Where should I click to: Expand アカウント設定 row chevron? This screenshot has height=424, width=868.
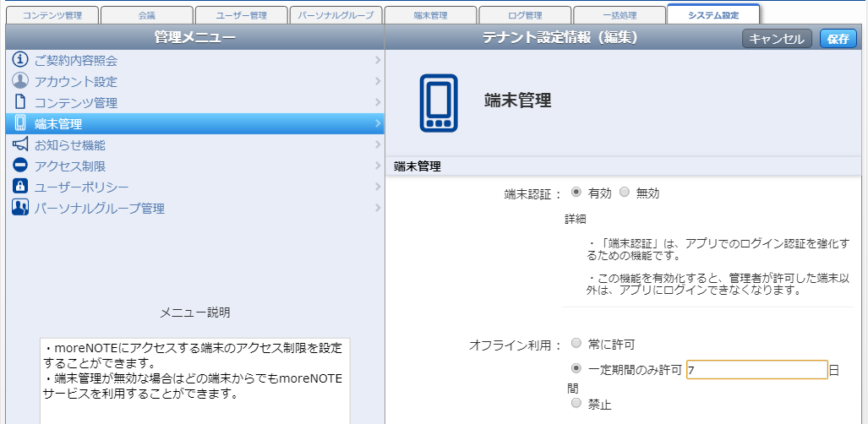coord(378,81)
